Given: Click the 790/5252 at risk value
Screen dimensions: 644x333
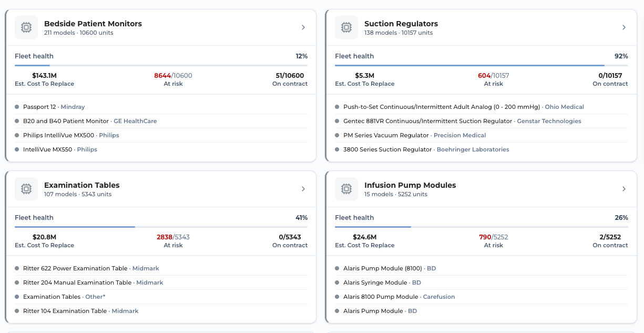Looking at the screenshot, I should 494,237.
